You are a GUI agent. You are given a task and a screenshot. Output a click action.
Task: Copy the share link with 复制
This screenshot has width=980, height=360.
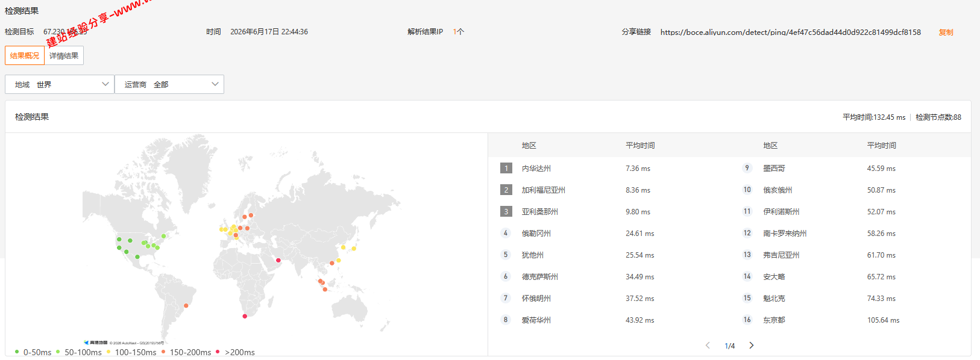click(946, 33)
